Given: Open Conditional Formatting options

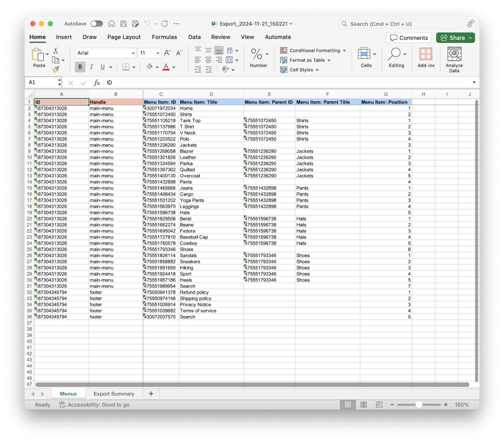Looking at the screenshot, I should [313, 50].
